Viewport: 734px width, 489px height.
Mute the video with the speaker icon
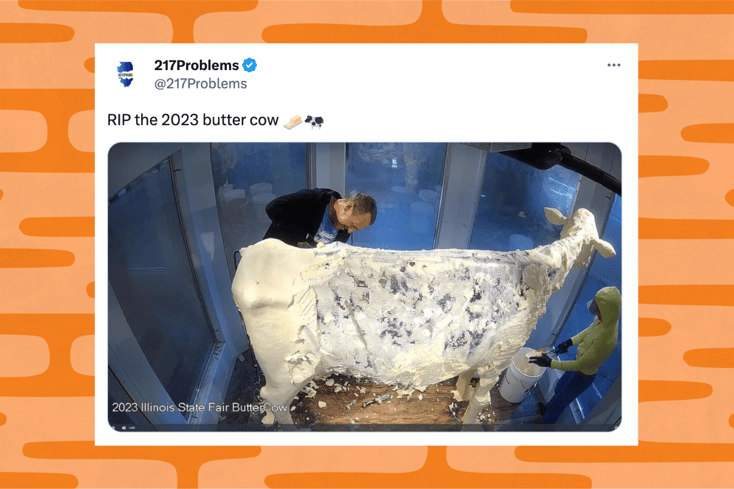(x=124, y=428)
